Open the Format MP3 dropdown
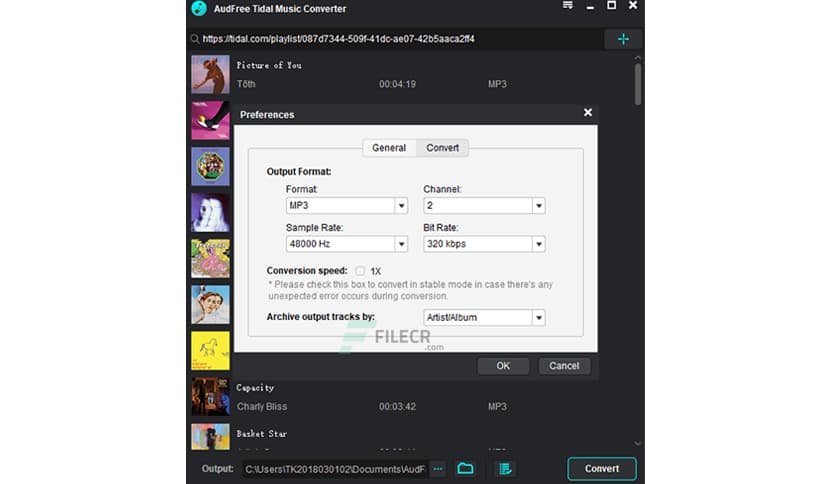Image resolution: width=836 pixels, height=484 pixels. (347, 206)
